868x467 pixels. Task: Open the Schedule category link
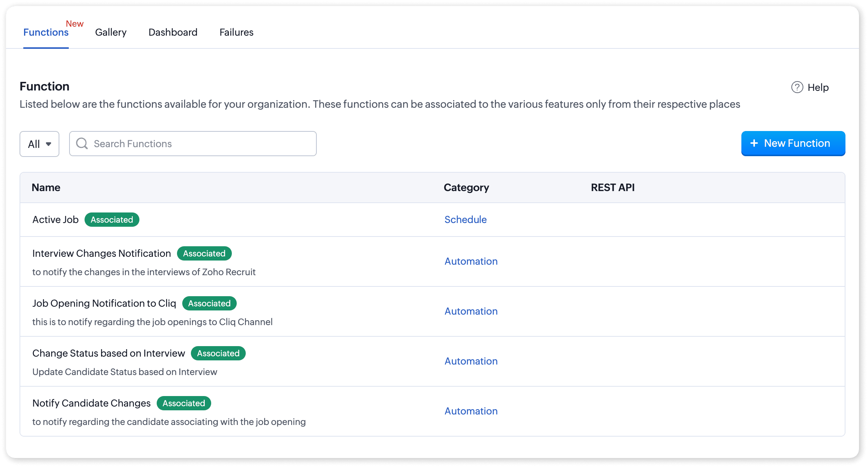pyautogui.click(x=465, y=220)
